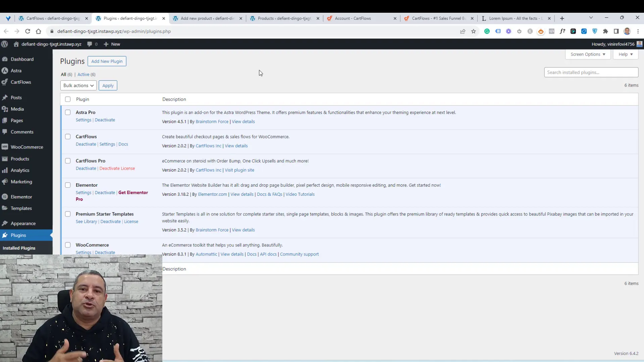Expand the Bulk actions dropdown
The width and height of the screenshot is (644, 362).
point(78,85)
